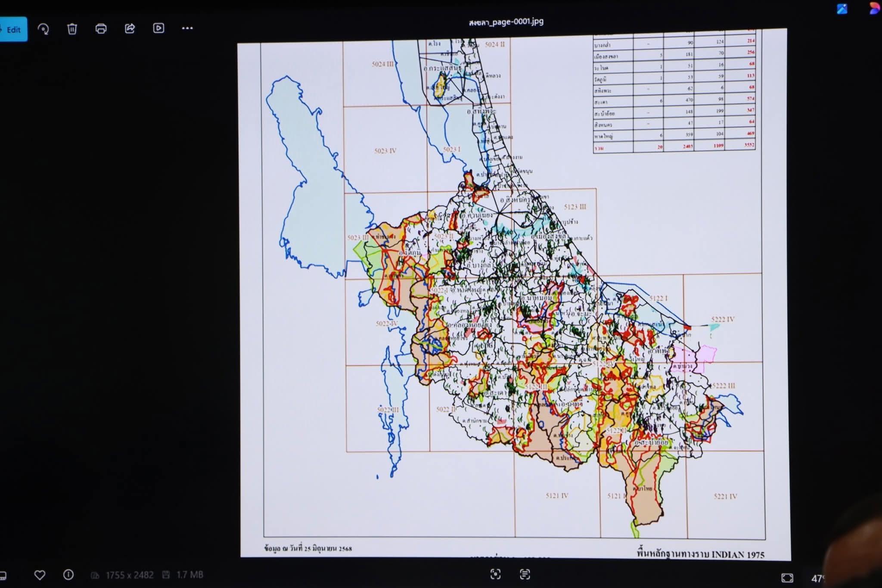
Task: Click the blue pencil app icon top-right
Action: tap(842, 9)
